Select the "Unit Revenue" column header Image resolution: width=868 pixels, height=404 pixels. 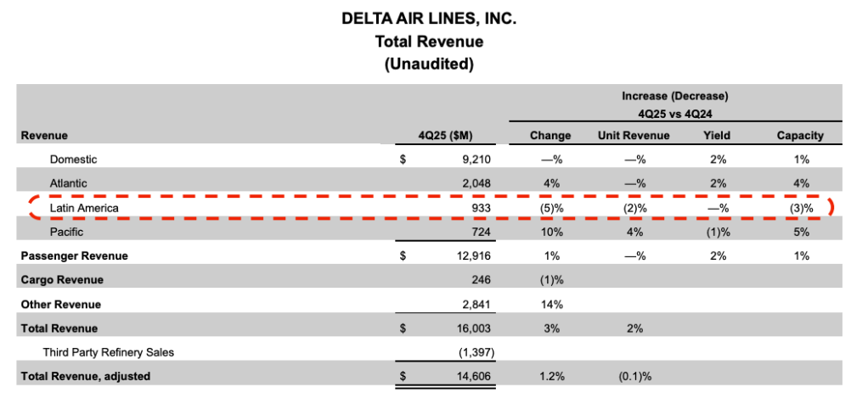tap(634, 135)
